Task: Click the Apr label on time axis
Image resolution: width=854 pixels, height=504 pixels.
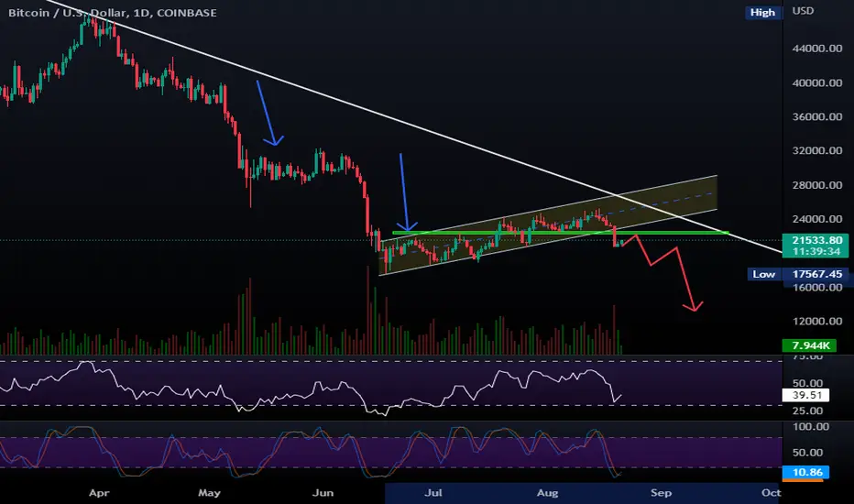Action: click(99, 493)
